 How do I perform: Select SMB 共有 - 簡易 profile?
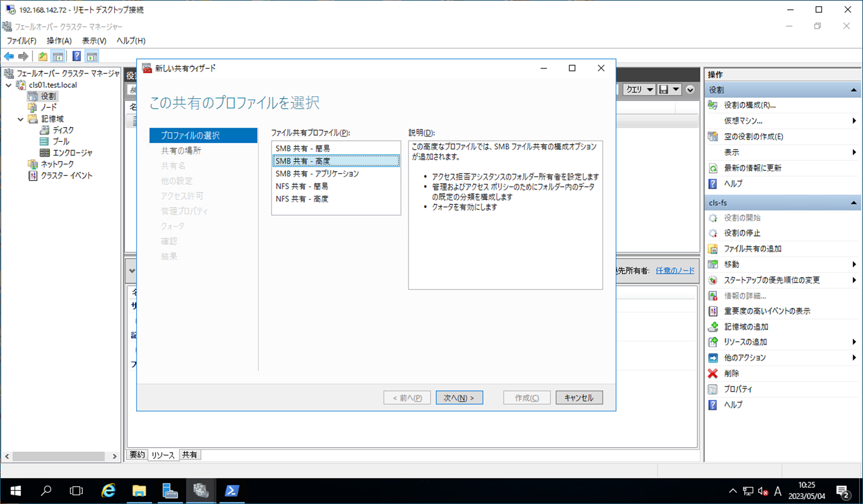(302, 148)
